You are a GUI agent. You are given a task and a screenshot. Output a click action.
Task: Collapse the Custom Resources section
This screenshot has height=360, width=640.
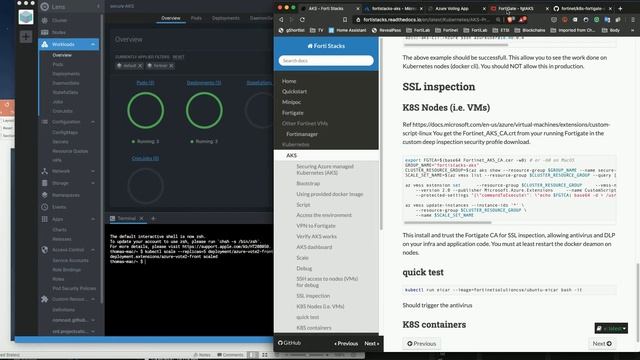[93, 299]
